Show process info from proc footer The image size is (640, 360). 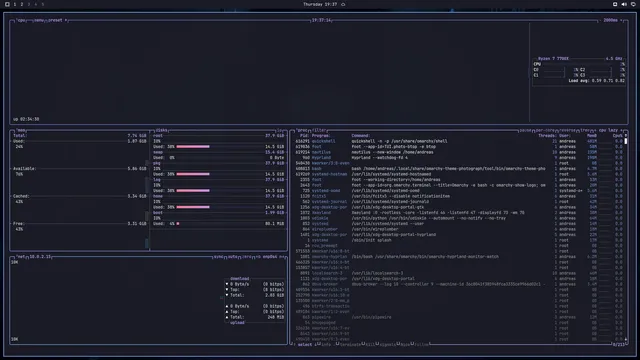[x=325, y=345]
